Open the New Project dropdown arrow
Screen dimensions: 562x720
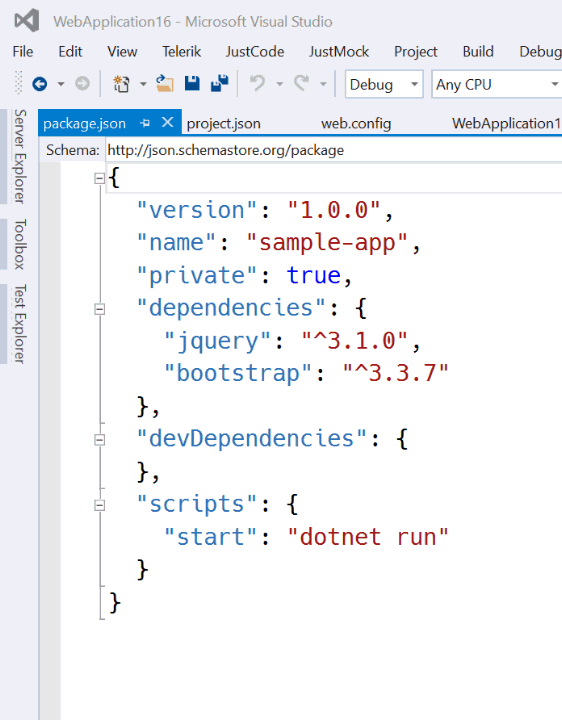point(143,84)
